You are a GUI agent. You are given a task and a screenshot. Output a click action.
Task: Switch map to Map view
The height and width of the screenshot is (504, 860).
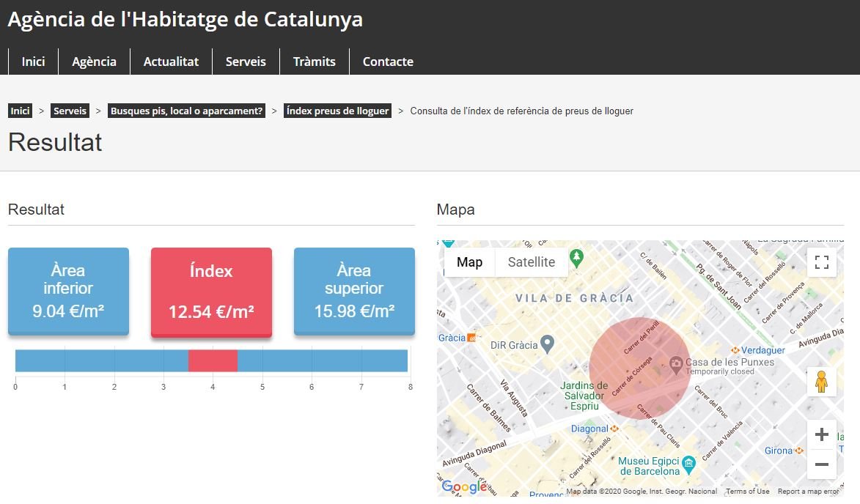coord(469,262)
